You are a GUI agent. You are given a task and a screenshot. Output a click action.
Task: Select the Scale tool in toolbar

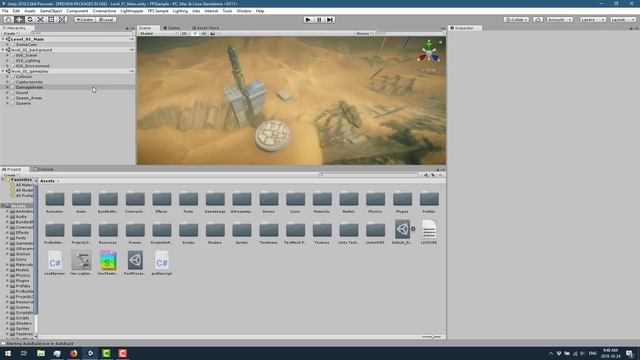(x=40, y=20)
